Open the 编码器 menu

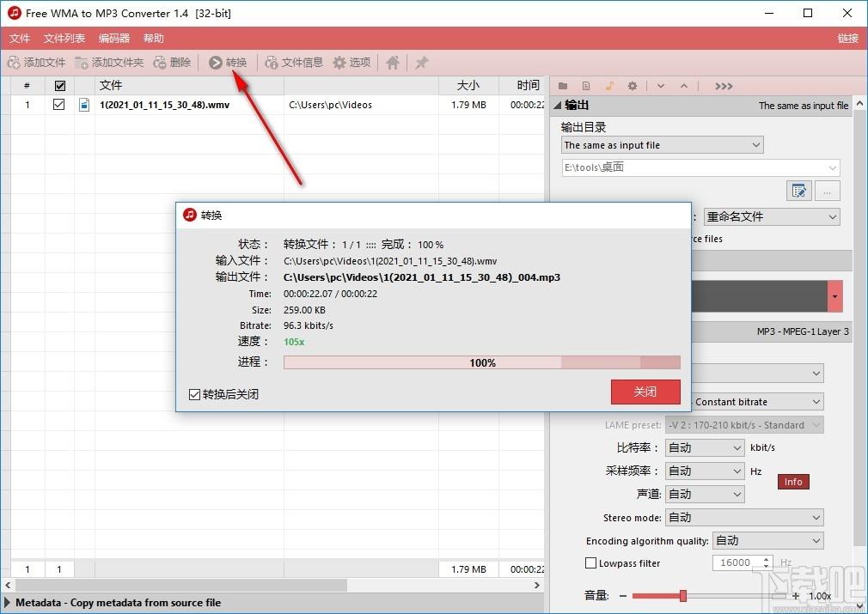[x=114, y=38]
